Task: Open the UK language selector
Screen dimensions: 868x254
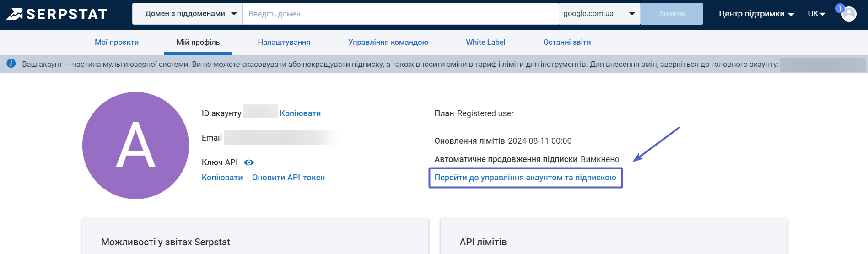Action: click(x=816, y=14)
